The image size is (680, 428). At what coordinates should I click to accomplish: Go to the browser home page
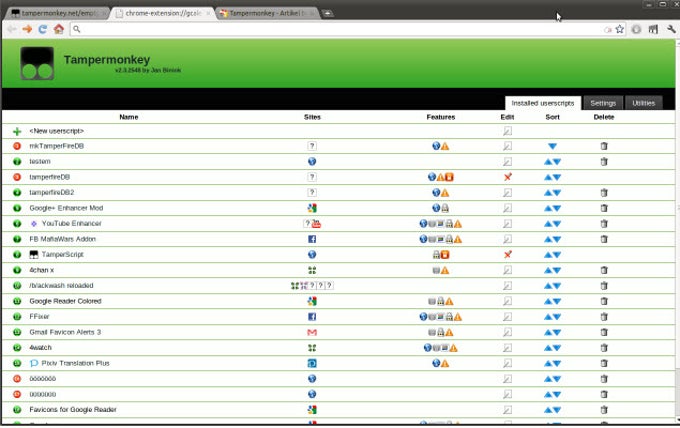click(x=59, y=29)
